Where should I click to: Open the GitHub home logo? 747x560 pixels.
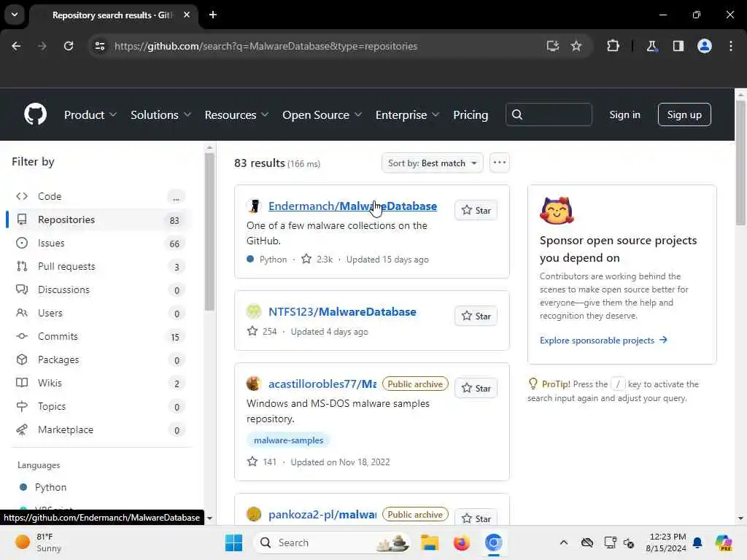tap(35, 114)
